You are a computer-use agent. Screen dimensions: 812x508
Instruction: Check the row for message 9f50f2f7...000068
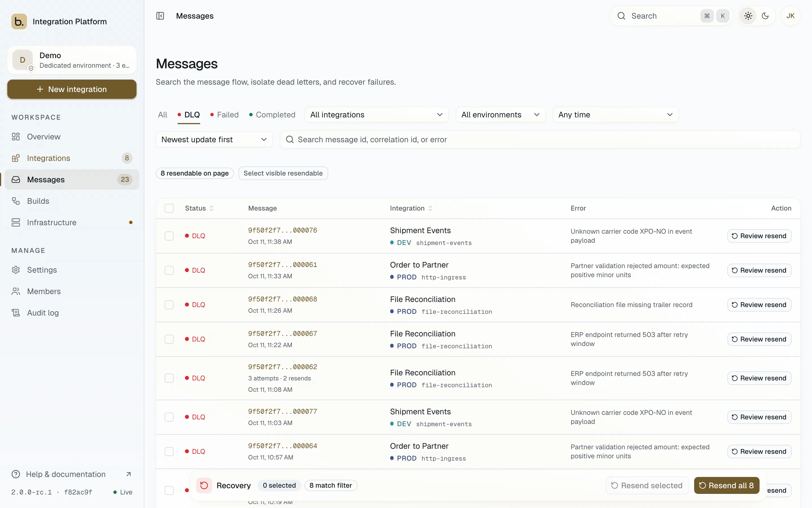click(x=169, y=305)
